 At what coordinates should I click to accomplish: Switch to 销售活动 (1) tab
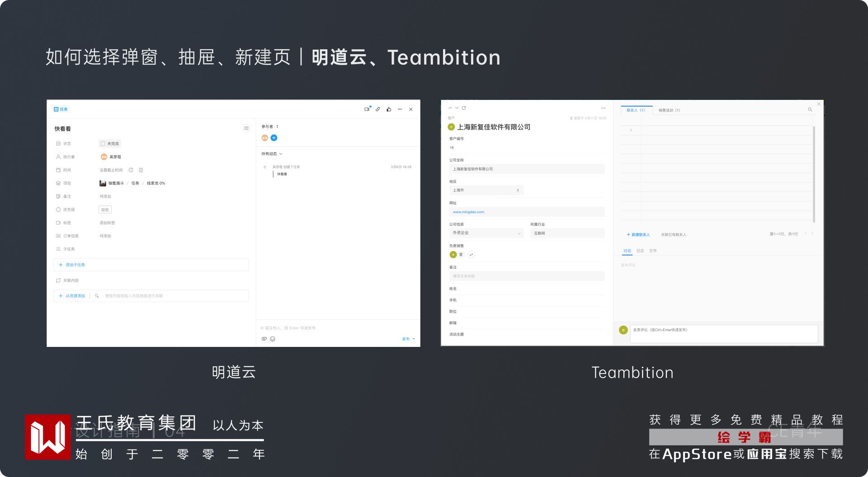pos(669,110)
